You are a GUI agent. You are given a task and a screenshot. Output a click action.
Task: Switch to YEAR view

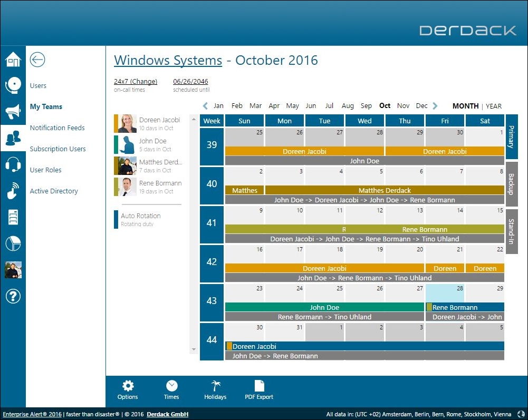point(494,106)
